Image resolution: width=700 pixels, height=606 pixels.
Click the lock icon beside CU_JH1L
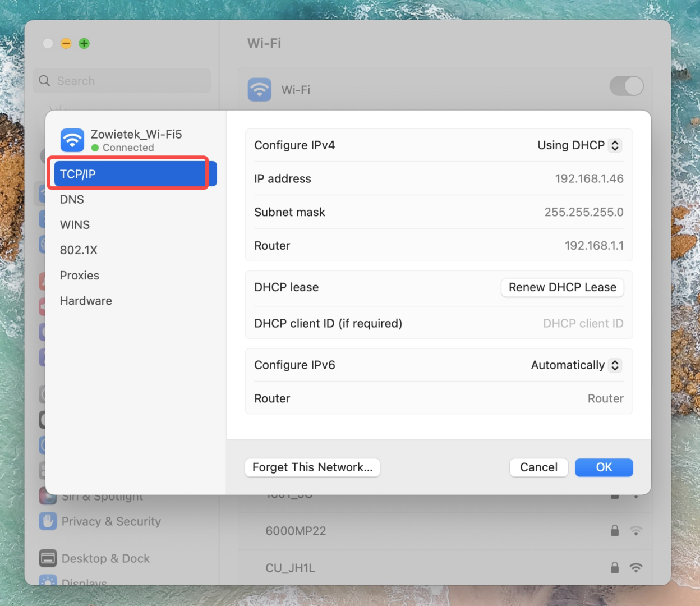[615, 568]
